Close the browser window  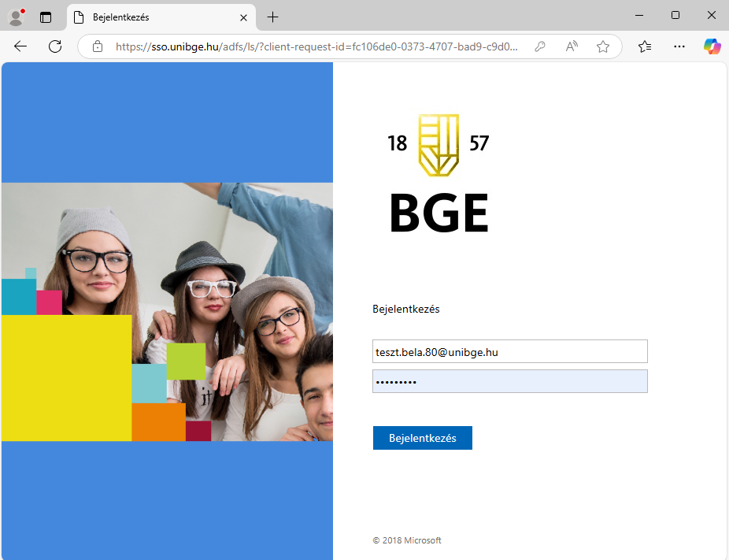point(712,15)
